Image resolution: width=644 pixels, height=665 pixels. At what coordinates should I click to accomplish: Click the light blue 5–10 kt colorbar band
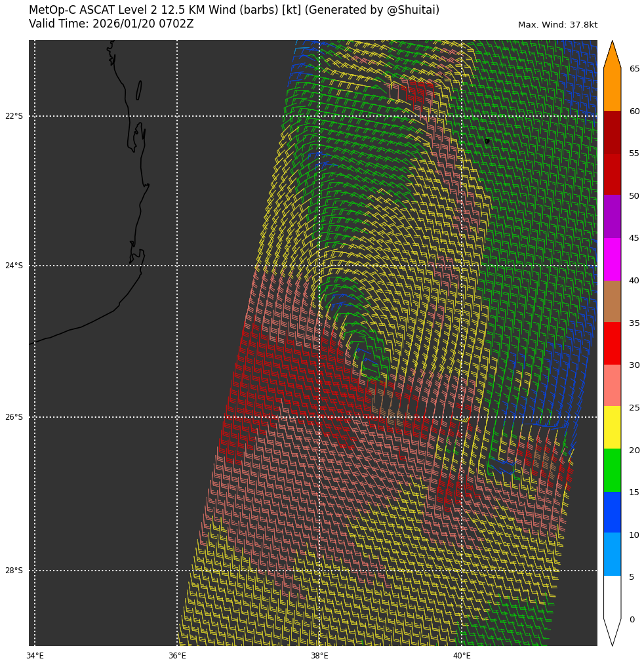(612, 554)
